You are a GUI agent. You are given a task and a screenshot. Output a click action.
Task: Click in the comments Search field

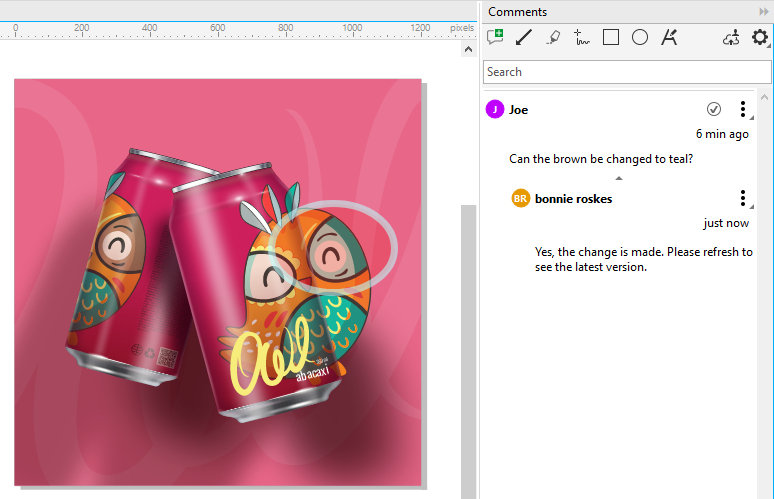[627, 72]
